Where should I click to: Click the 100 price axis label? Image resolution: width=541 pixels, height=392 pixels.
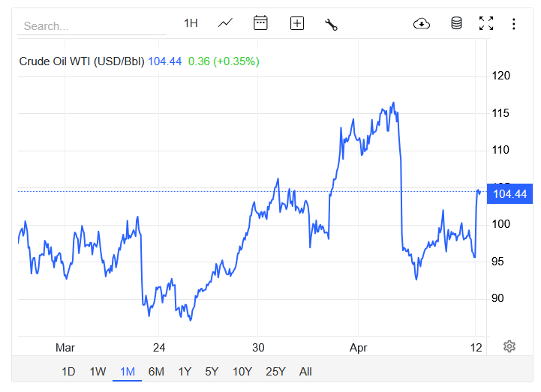tap(500, 224)
